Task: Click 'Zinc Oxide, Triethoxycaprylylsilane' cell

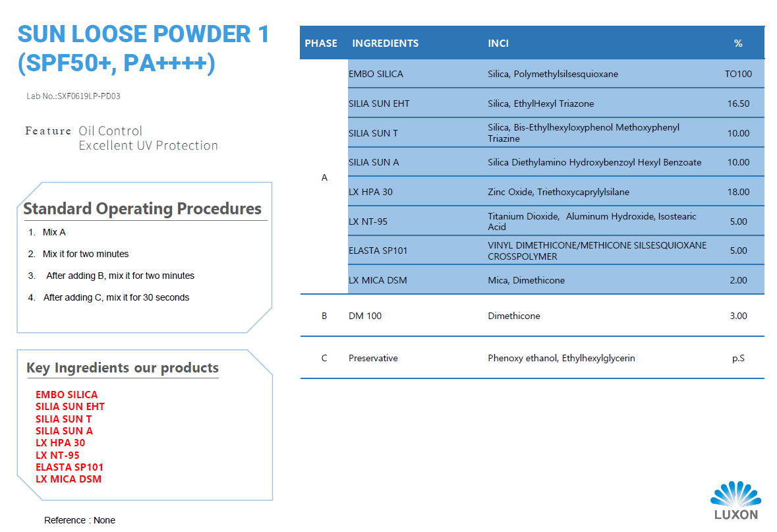Action: tap(558, 192)
